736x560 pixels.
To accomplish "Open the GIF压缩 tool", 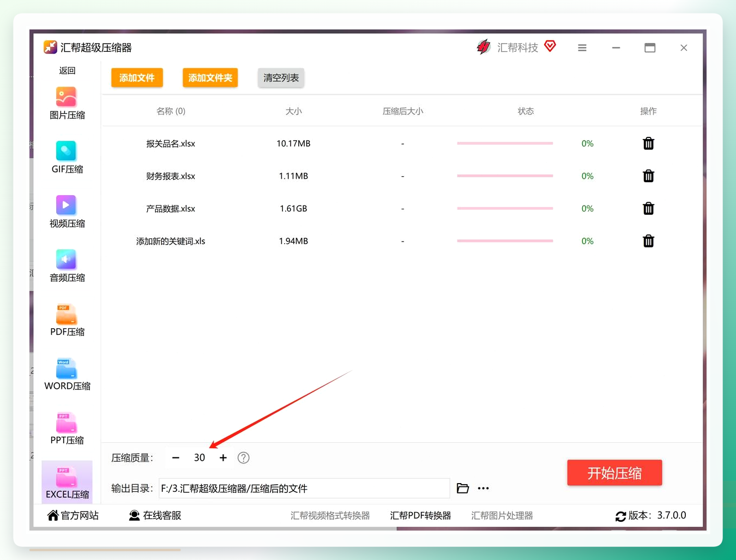I will (67, 158).
